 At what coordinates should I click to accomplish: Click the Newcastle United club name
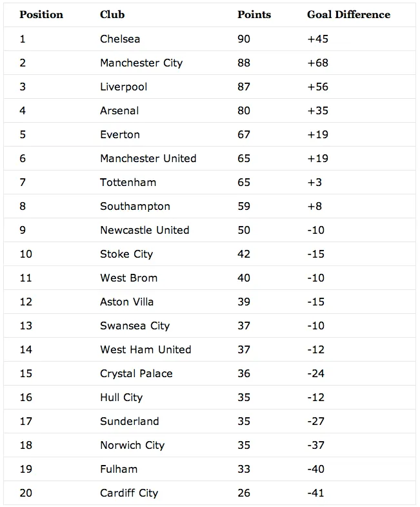[145, 230]
